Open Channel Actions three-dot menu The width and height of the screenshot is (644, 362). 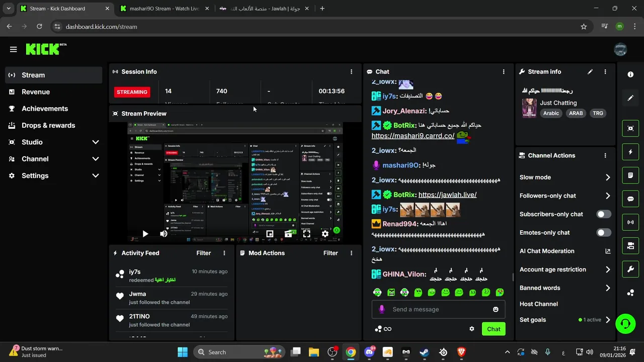pyautogui.click(x=605, y=156)
